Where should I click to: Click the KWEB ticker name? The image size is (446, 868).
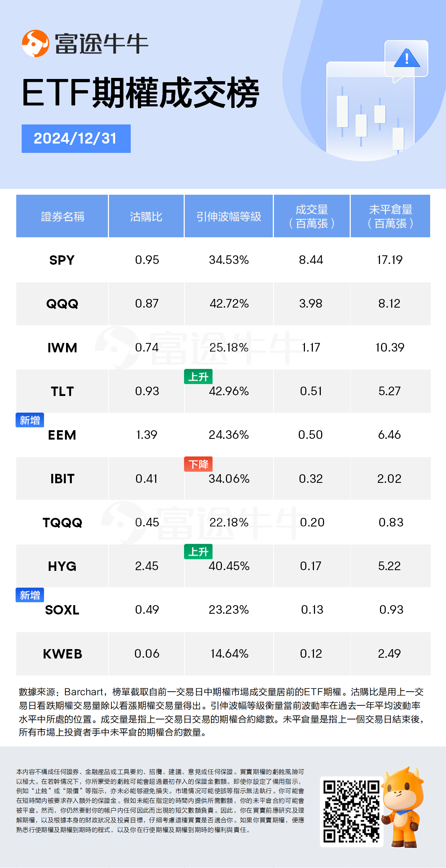click(x=62, y=654)
